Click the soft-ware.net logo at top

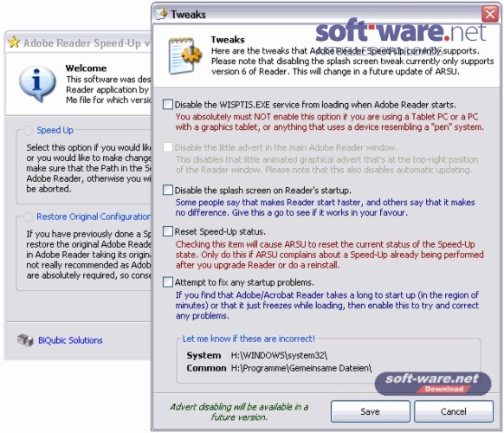pos(400,31)
